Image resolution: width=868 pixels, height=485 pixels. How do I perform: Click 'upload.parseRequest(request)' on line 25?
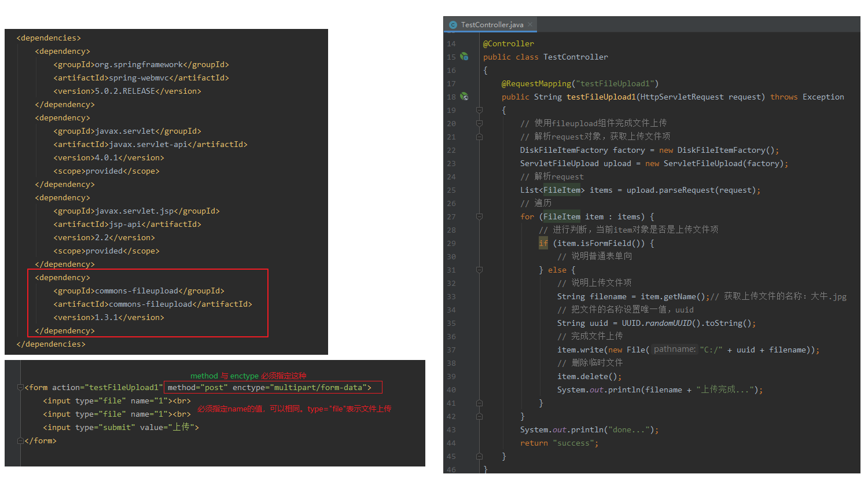(692, 190)
